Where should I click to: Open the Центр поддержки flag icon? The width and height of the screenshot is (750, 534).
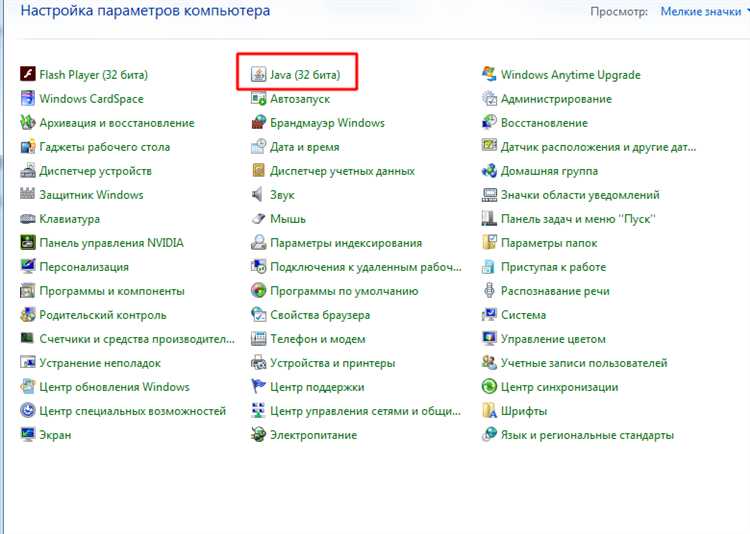coord(258,387)
